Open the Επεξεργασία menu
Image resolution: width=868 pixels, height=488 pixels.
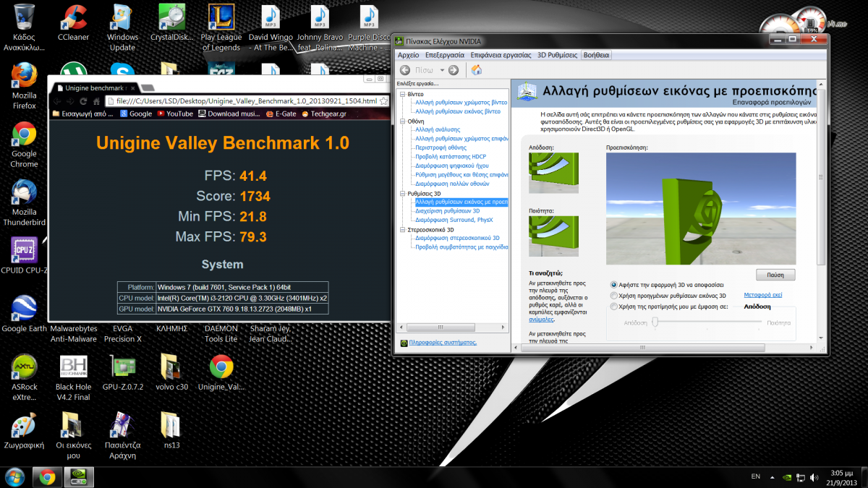[x=445, y=54]
